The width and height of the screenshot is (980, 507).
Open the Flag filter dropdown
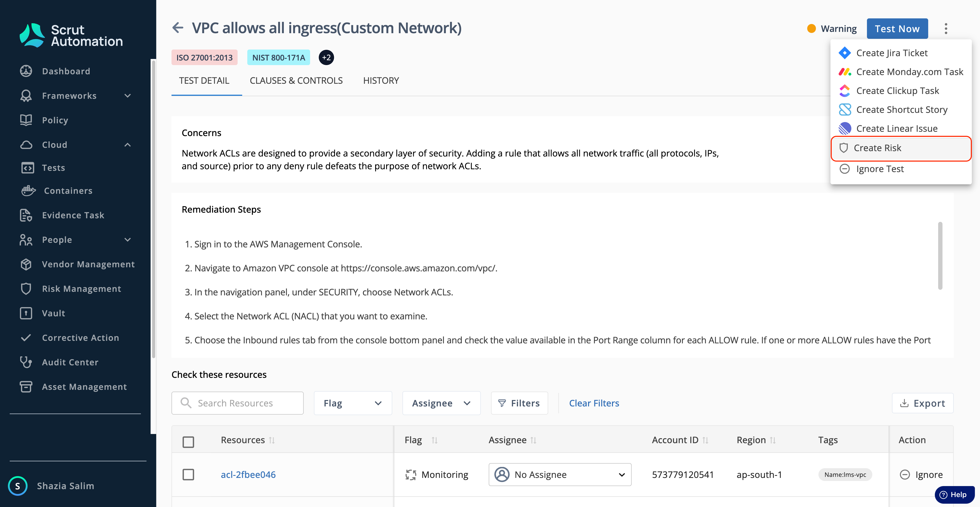(353, 403)
